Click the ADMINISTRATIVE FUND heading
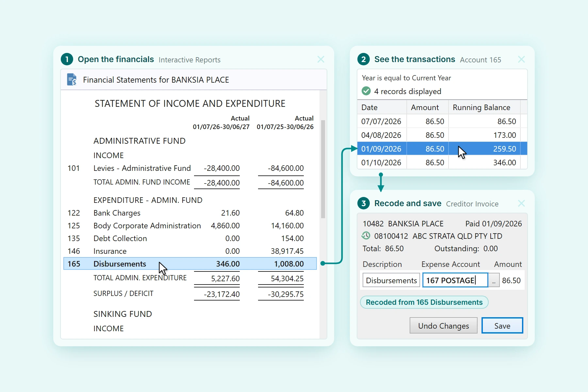588x392 pixels. 139,141
